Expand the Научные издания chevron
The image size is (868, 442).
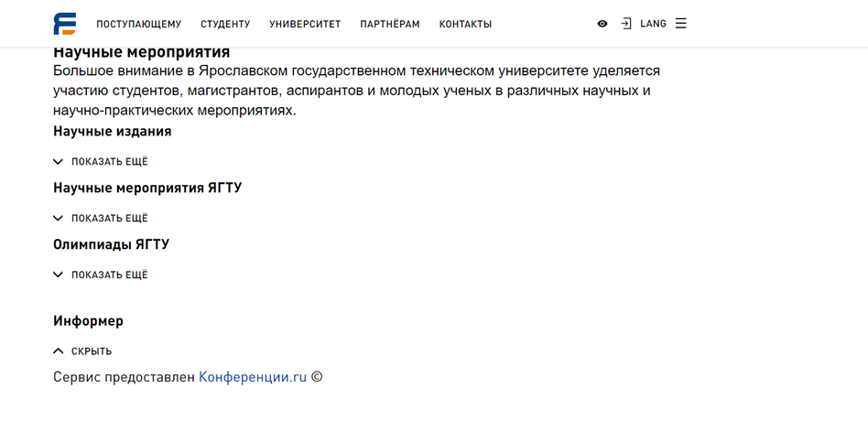[58, 162]
